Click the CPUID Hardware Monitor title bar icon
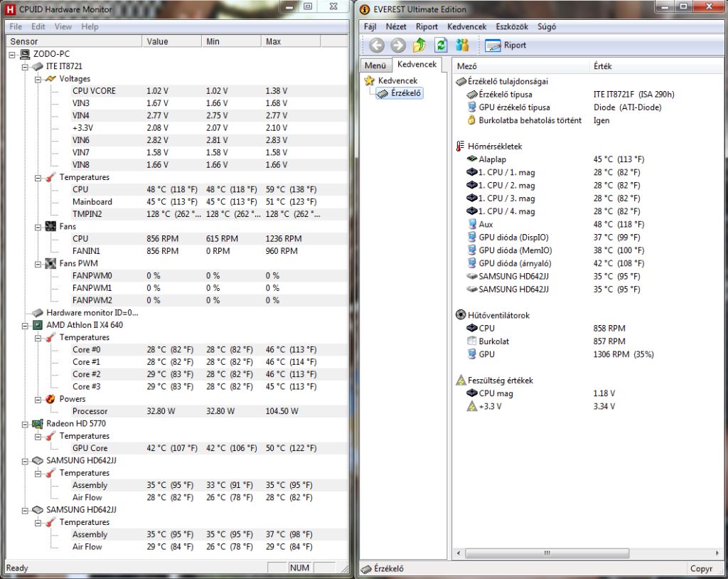 tap(10, 9)
